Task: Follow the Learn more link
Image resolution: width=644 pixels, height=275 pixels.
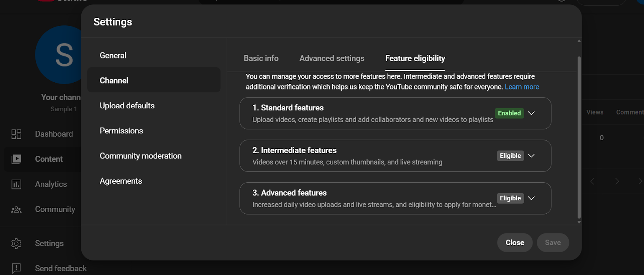Action: (522, 87)
